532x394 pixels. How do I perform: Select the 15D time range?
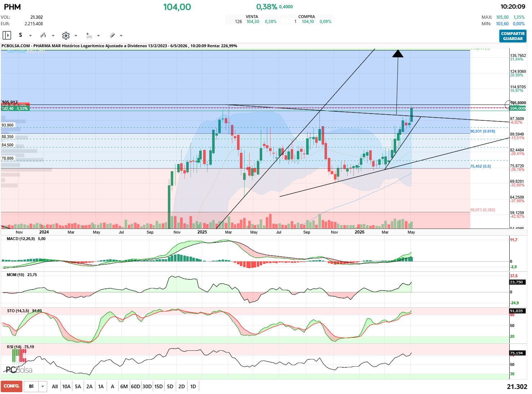pyautogui.click(x=158, y=386)
